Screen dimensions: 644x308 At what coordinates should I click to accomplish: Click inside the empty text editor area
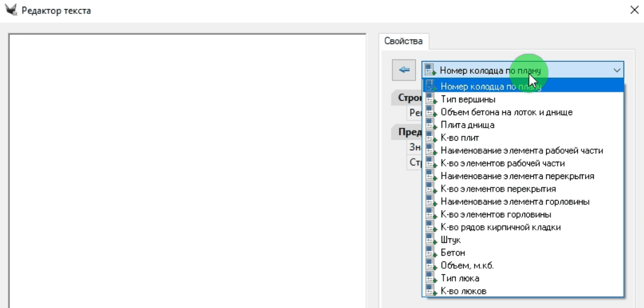(187, 168)
